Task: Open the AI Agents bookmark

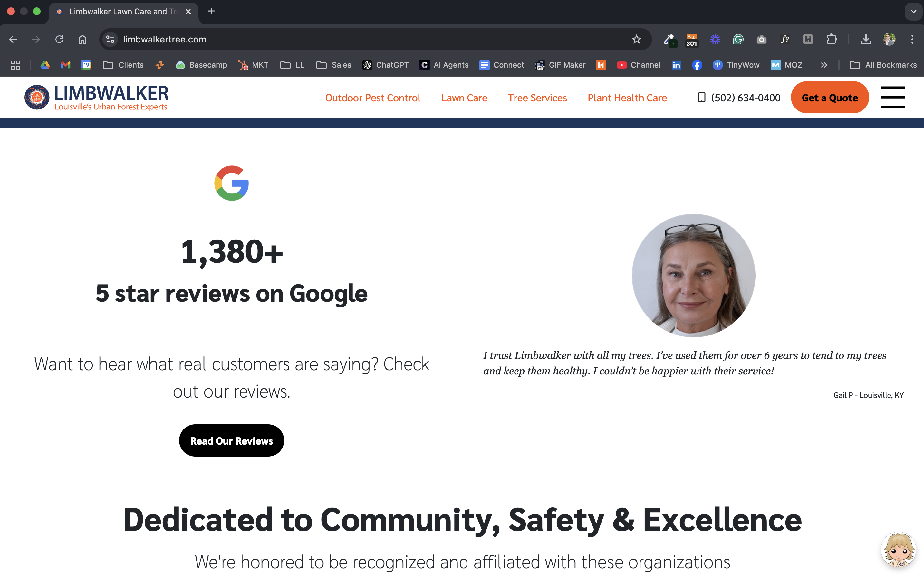Action: [x=444, y=65]
